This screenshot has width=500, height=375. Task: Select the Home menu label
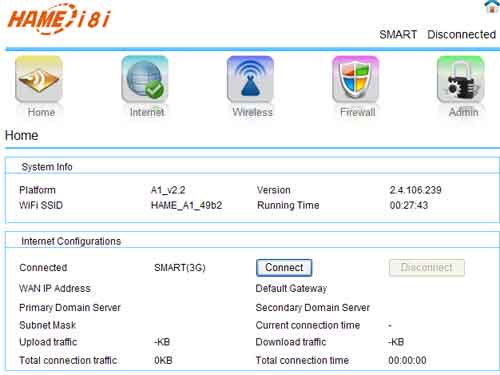(41, 112)
